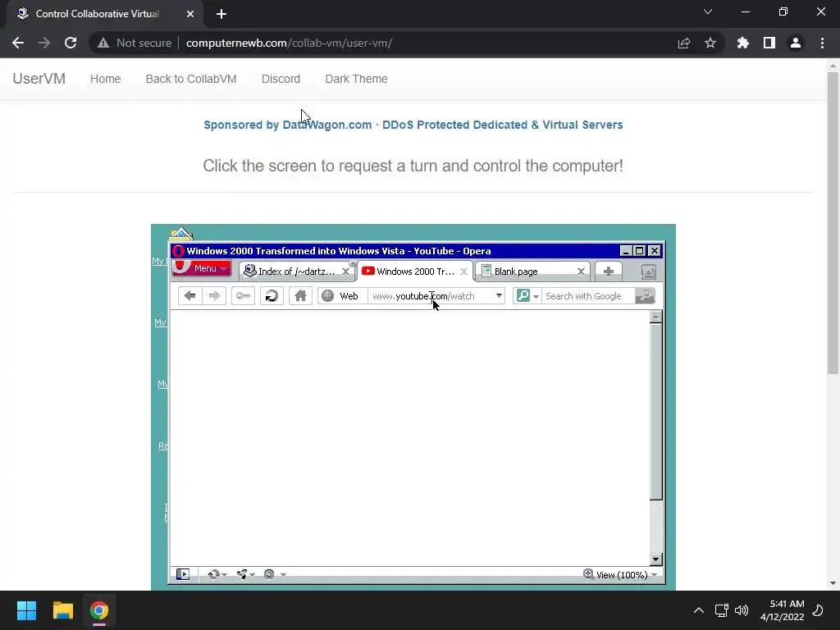Viewport: 840px width, 630px height.
Task: Add a new Opera tab
Action: [608, 272]
